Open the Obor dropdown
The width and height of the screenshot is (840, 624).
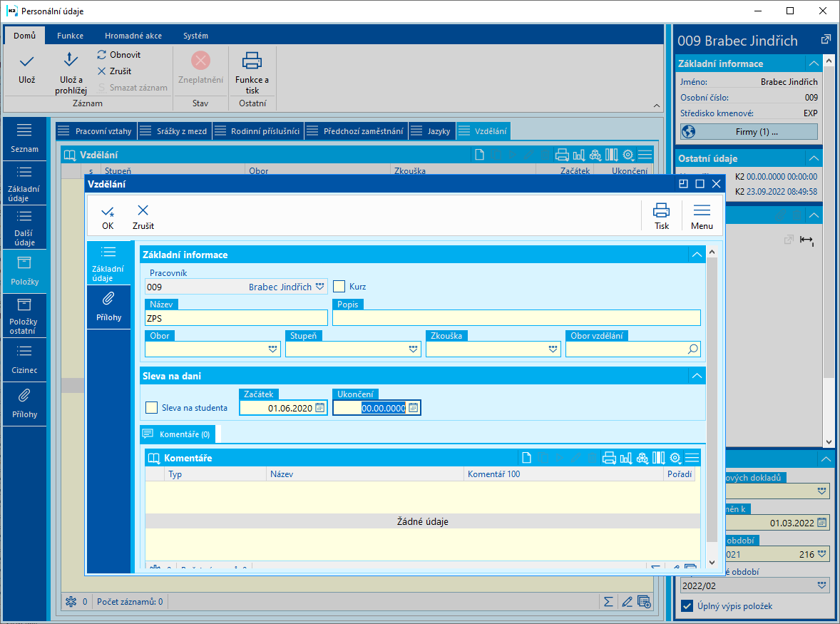[272, 349]
